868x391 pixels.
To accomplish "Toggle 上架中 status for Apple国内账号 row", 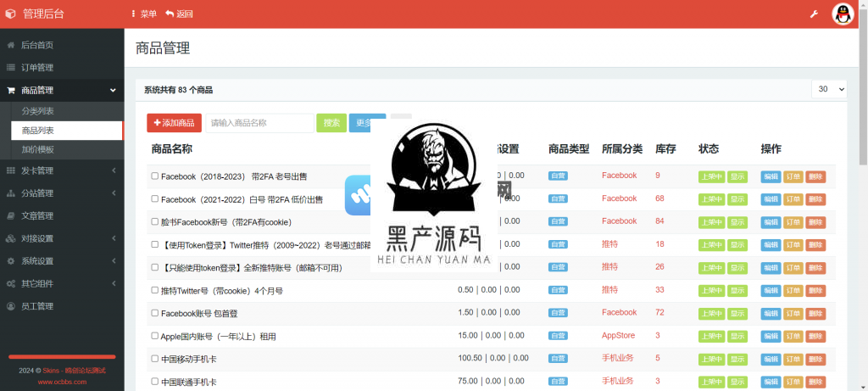I will coord(711,336).
